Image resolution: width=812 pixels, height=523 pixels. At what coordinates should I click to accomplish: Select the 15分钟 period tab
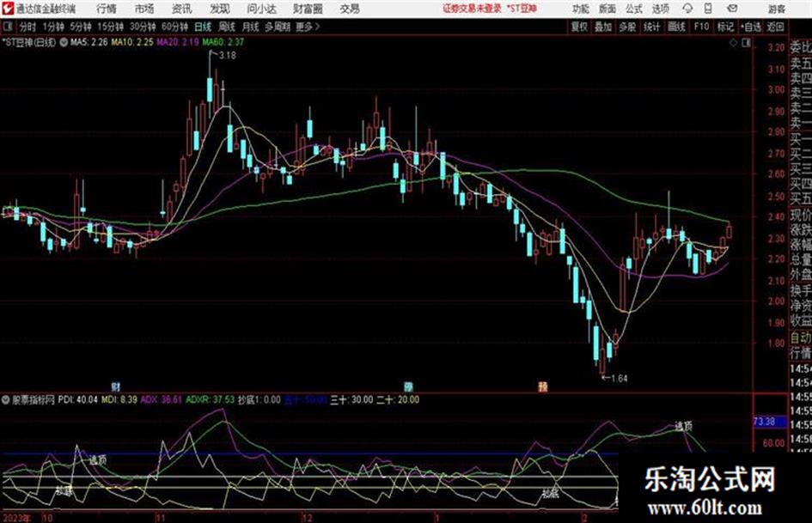(x=111, y=27)
